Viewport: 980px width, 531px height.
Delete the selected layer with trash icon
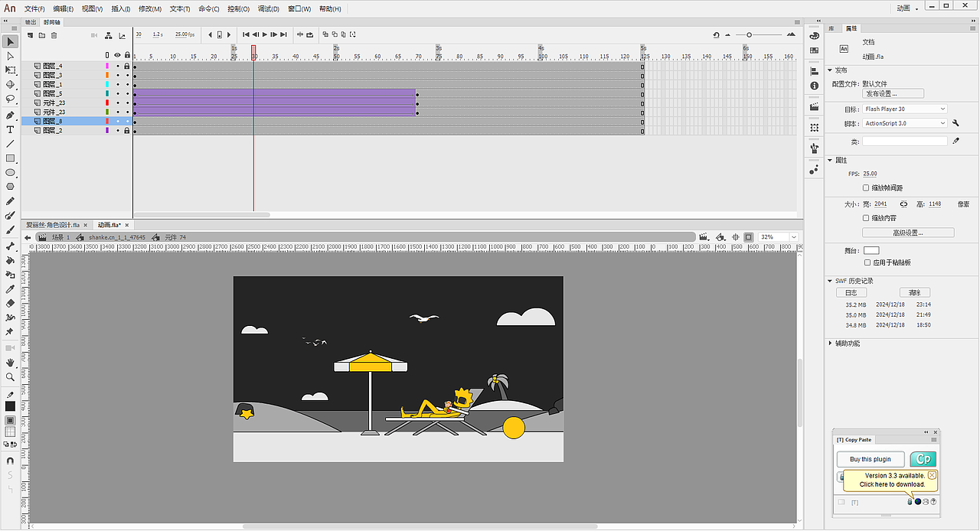coord(55,35)
